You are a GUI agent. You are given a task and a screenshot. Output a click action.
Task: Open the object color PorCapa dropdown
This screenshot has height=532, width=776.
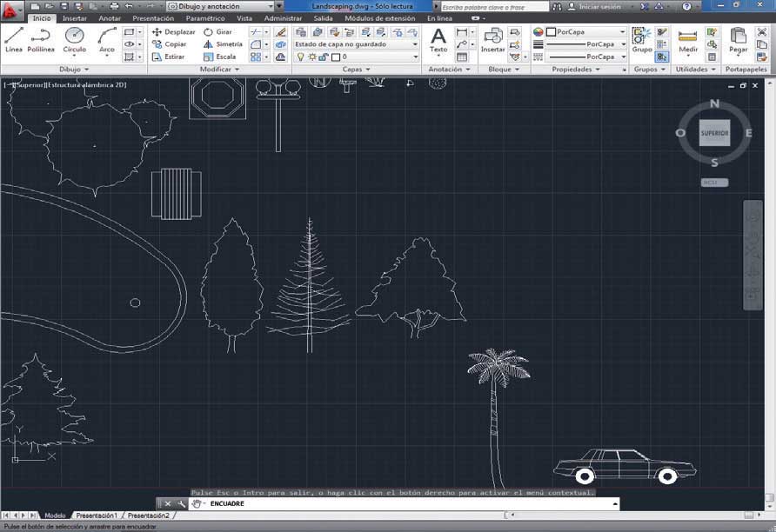586,31
